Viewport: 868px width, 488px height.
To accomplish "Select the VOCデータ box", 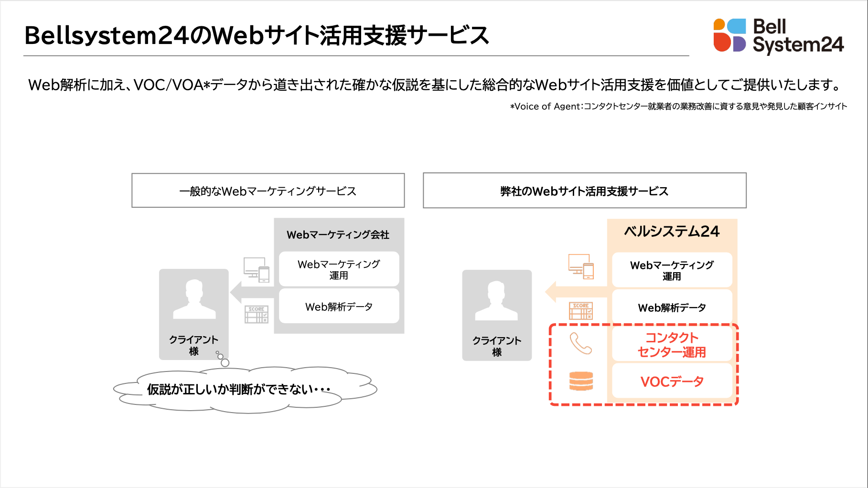I will coord(672,382).
